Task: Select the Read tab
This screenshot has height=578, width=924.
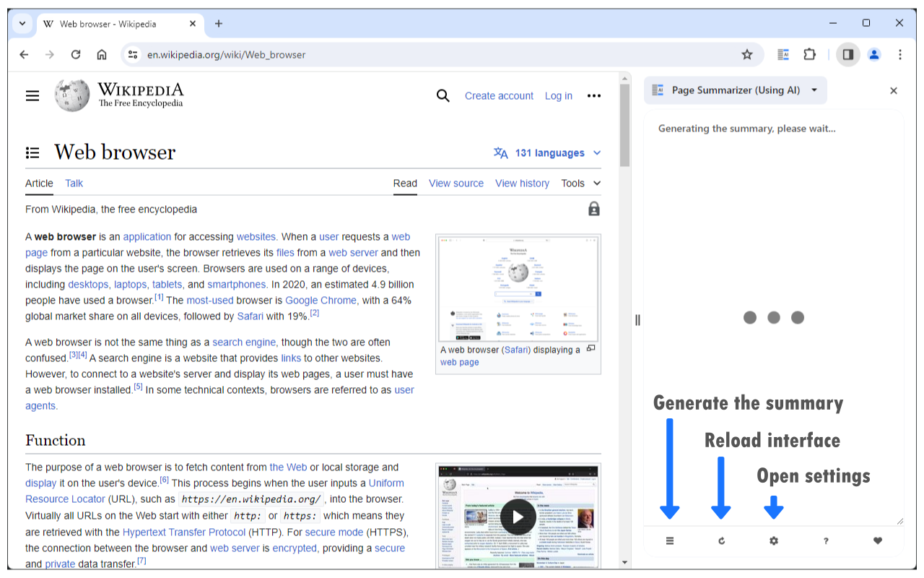Action: pyautogui.click(x=405, y=183)
